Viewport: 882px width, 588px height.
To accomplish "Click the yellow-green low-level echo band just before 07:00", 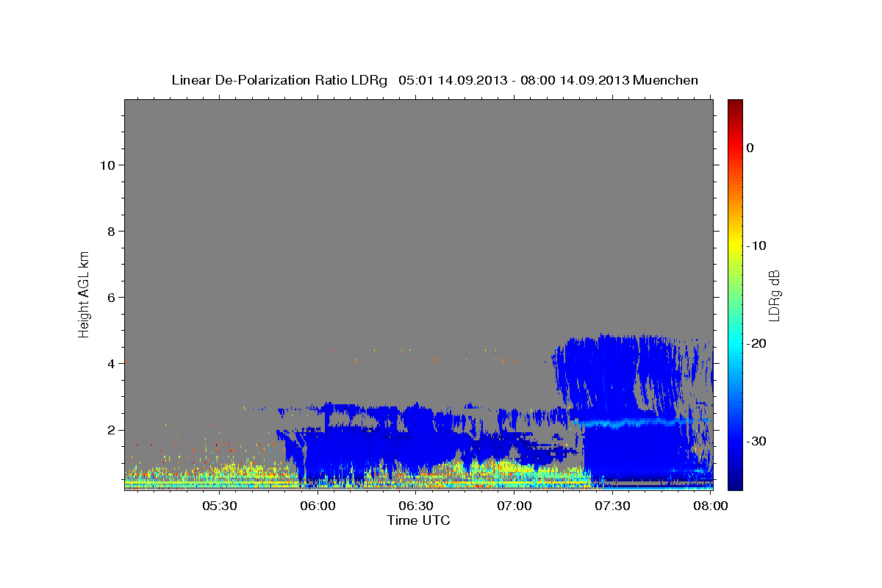I will click(x=500, y=468).
